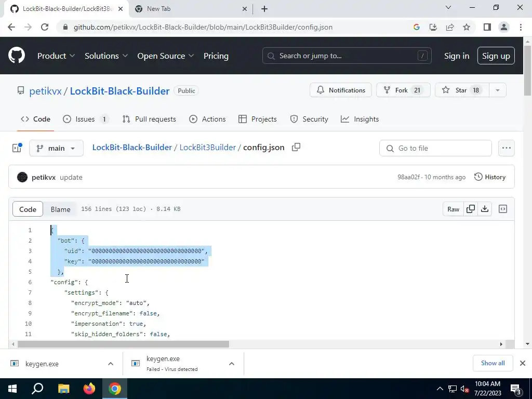Switch to the Code view toggle
This screenshot has height=399, width=532.
click(28, 209)
